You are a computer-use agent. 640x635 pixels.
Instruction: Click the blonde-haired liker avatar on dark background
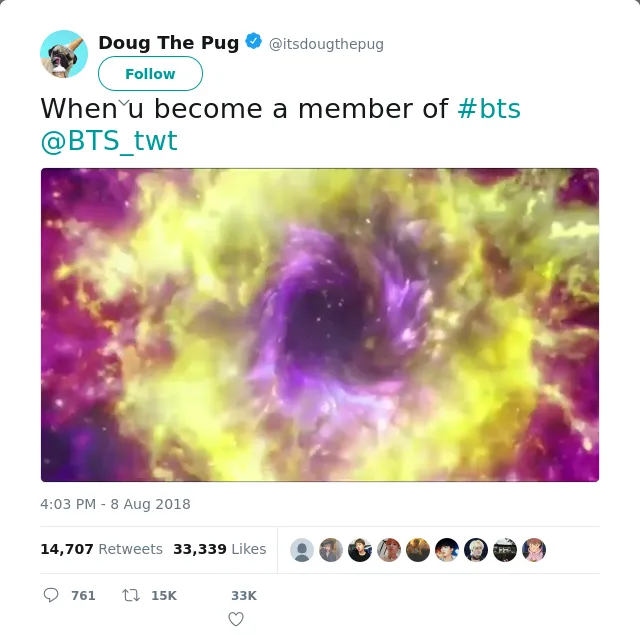point(476,550)
